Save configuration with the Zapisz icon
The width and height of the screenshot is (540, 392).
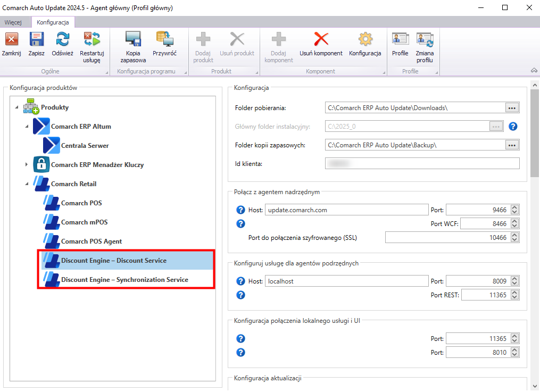pyautogui.click(x=37, y=39)
